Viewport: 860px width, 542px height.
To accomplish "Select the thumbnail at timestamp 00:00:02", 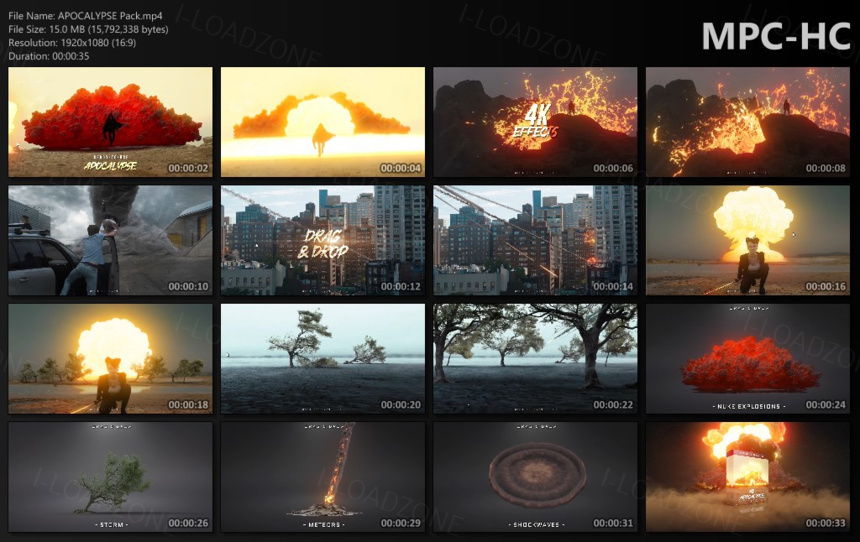I will pos(110,122).
